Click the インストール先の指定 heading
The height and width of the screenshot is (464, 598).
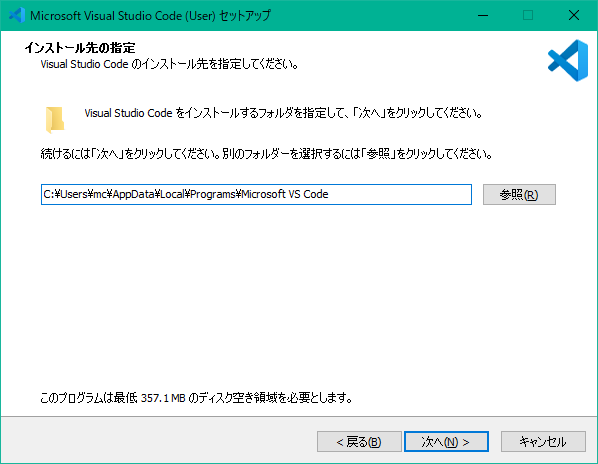[80, 48]
